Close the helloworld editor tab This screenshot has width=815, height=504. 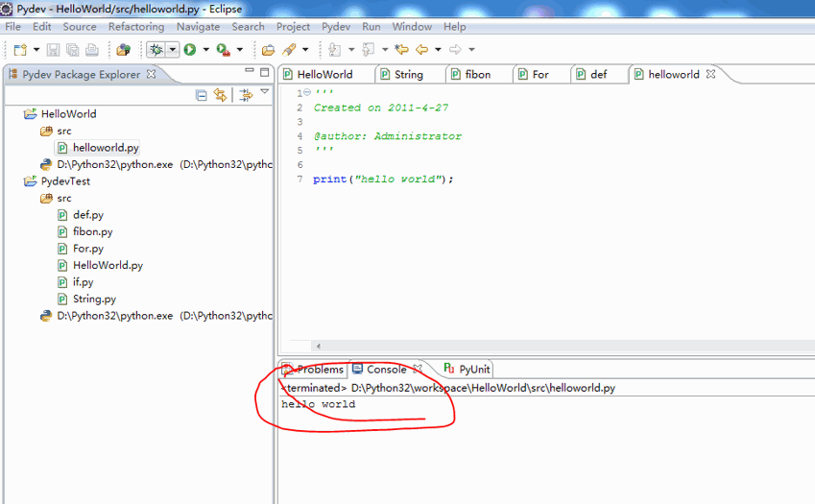(x=710, y=74)
